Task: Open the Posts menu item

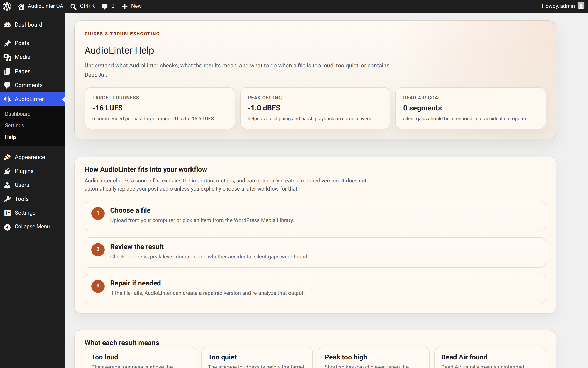Action: [22, 43]
